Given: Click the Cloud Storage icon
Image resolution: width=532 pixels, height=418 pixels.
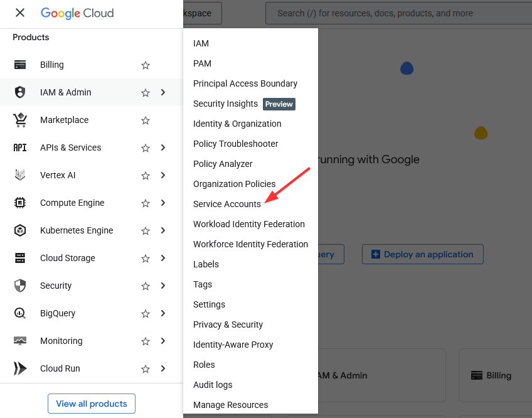Looking at the screenshot, I should click(20, 258).
